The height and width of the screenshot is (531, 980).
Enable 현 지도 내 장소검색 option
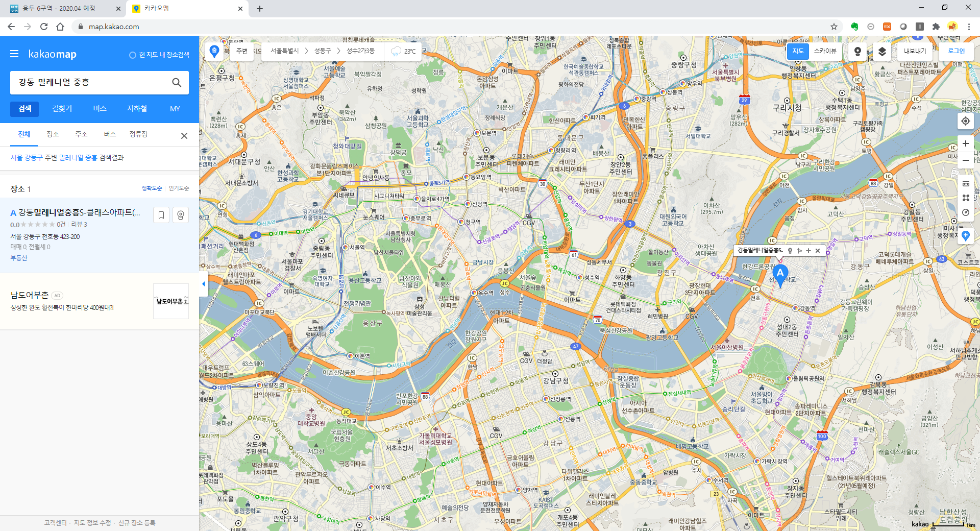[x=159, y=55]
